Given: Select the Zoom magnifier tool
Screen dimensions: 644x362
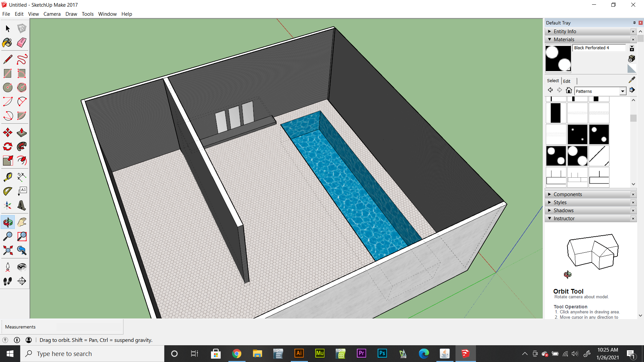Looking at the screenshot, I should click(x=8, y=236).
